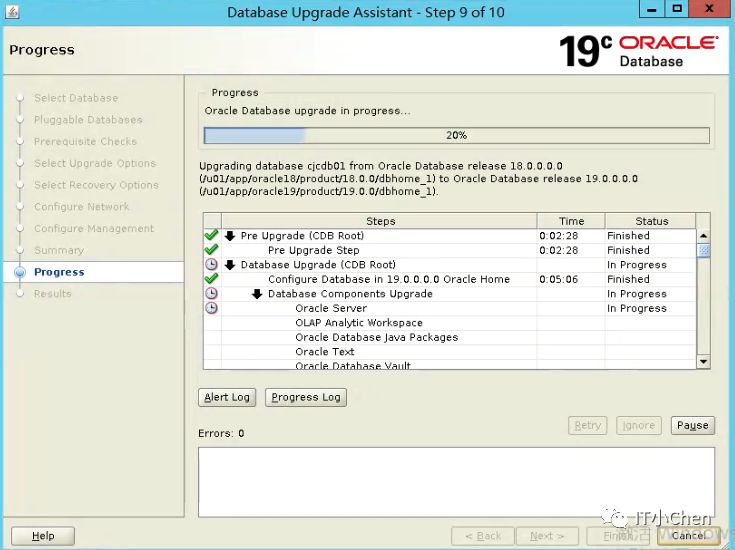Open Help
This screenshot has width=735, height=550.
43,535
